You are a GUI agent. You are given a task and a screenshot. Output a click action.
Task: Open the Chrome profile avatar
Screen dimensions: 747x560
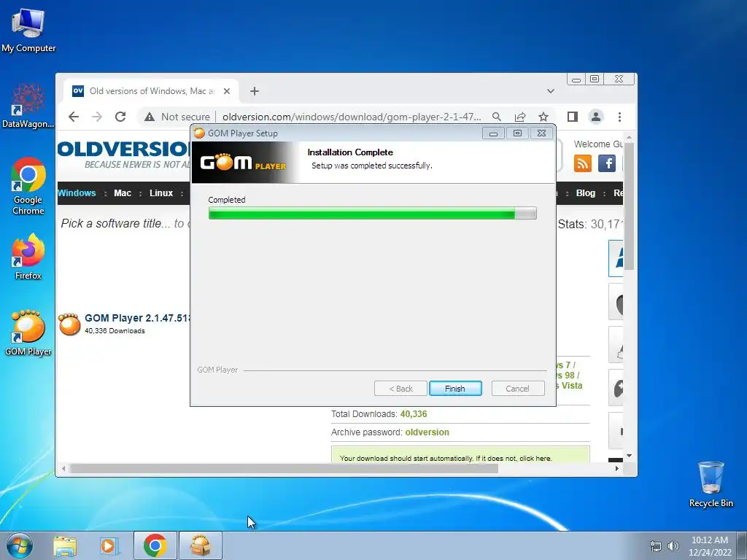pos(596,117)
